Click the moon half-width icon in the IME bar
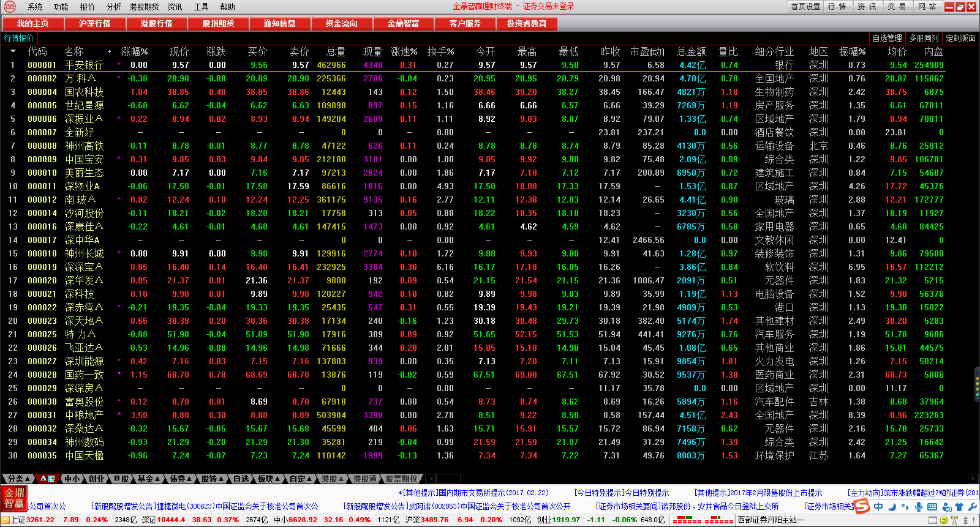The width and height of the screenshot is (980, 527). coord(892,507)
